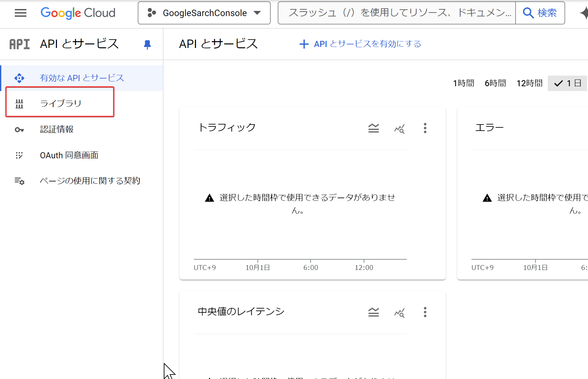This screenshot has width=588, height=379.
Task: Toggle the pin icon for API とサービス
Action: pos(147,44)
